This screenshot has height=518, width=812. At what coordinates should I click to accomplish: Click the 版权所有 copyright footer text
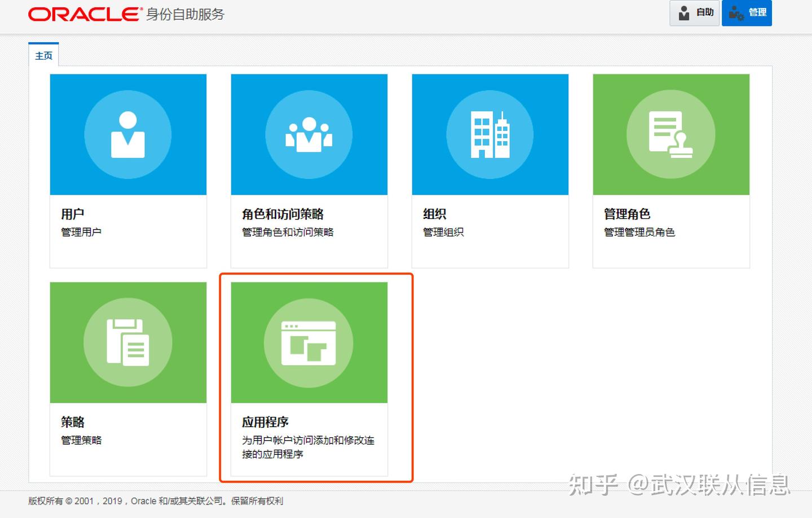point(156,501)
